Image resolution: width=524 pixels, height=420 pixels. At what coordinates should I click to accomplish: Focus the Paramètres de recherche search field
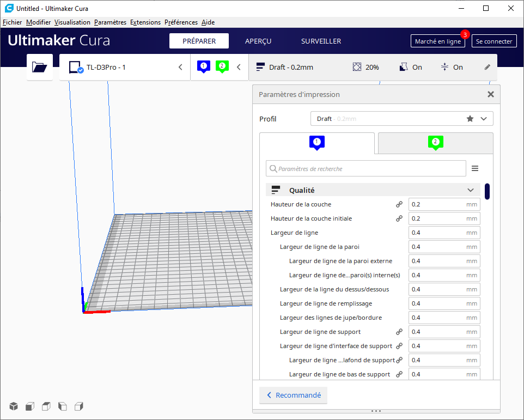[x=366, y=168]
